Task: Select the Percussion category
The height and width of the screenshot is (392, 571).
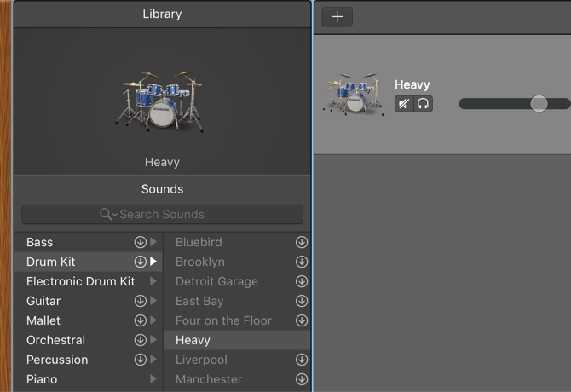Action: click(x=57, y=360)
